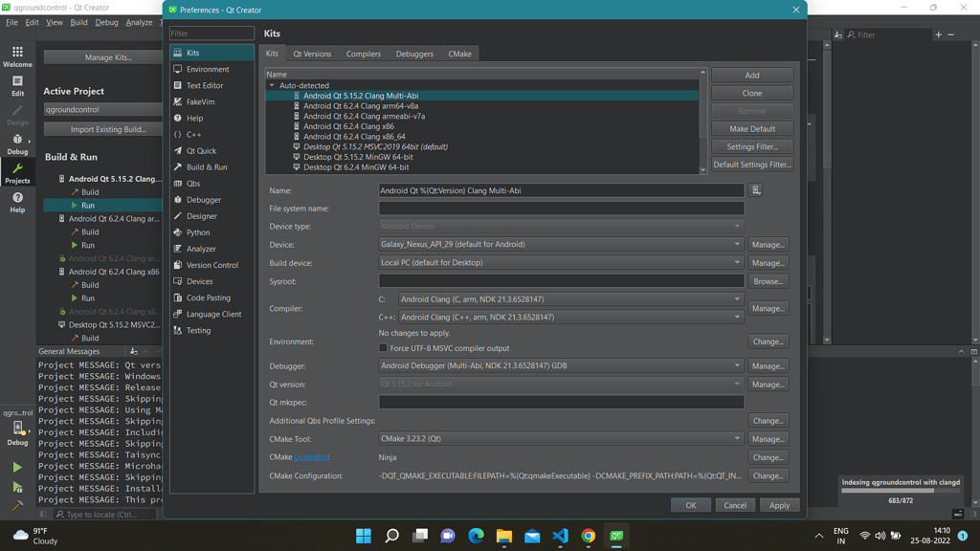
Task: Click the Add kit button
Action: click(752, 75)
